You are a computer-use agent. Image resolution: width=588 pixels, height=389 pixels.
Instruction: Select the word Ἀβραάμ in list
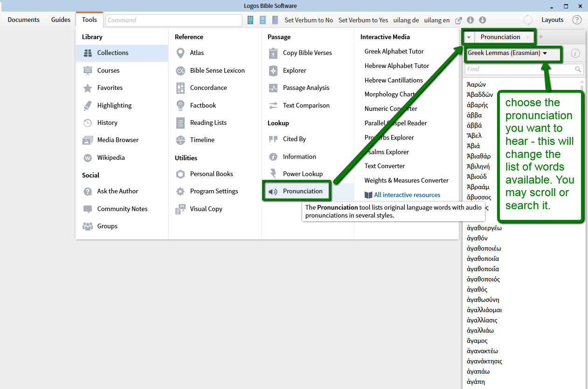478,187
